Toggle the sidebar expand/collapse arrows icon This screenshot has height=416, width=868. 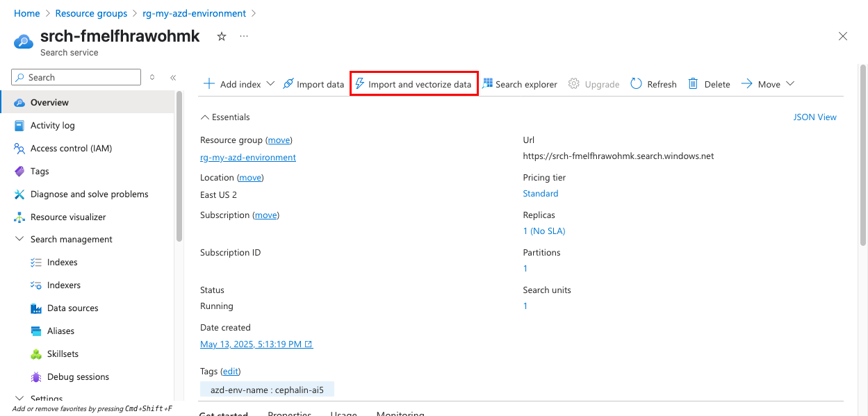click(x=153, y=77)
